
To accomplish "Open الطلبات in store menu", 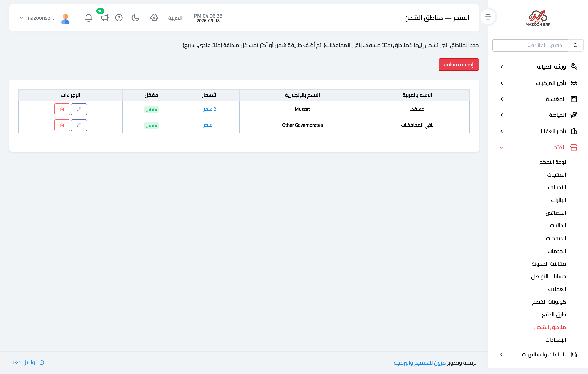I will (x=558, y=225).
